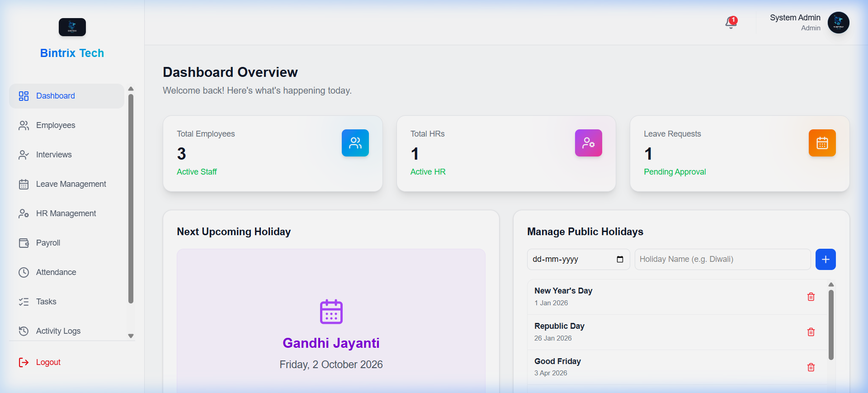This screenshot has height=393, width=868.
Task: View Activity Logs
Action: 66,331
